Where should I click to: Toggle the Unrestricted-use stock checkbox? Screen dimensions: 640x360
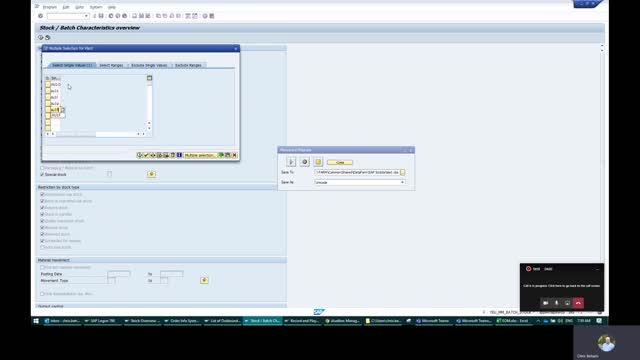(x=42, y=194)
